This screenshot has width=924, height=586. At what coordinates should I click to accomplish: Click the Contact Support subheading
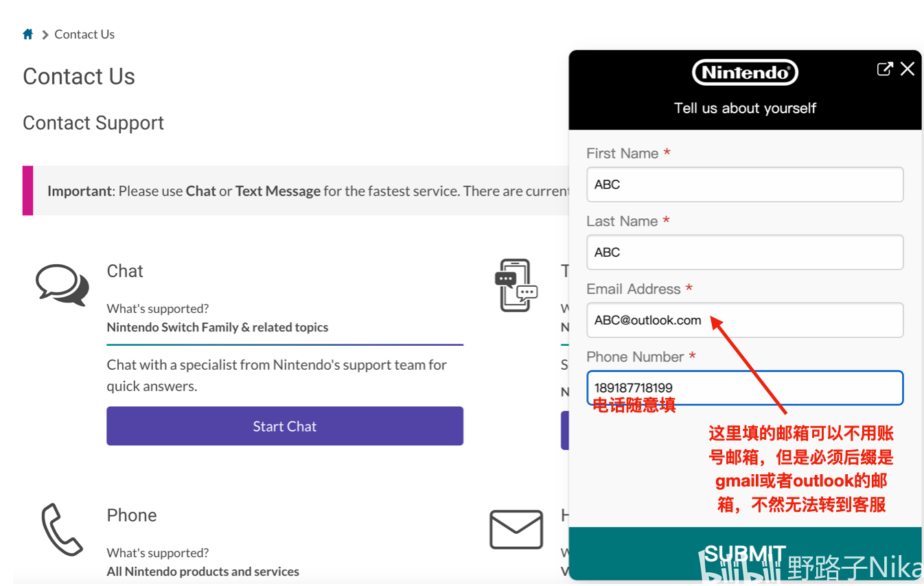93,123
